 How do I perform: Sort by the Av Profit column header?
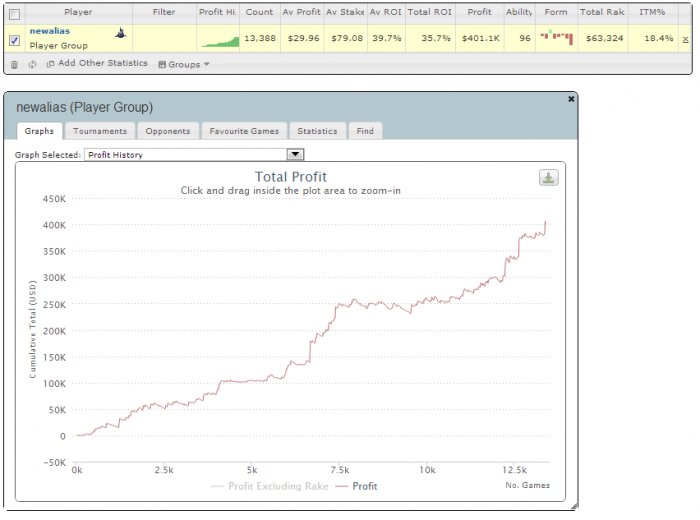coord(301,12)
